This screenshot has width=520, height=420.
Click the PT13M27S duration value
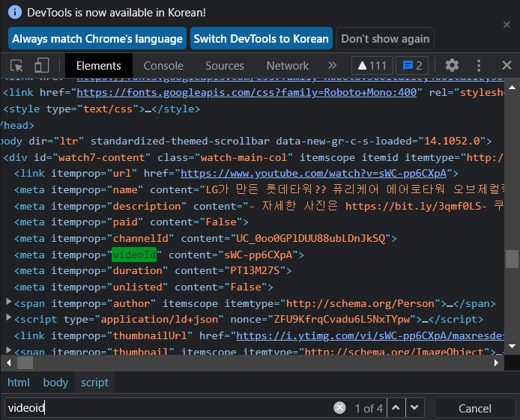point(255,270)
